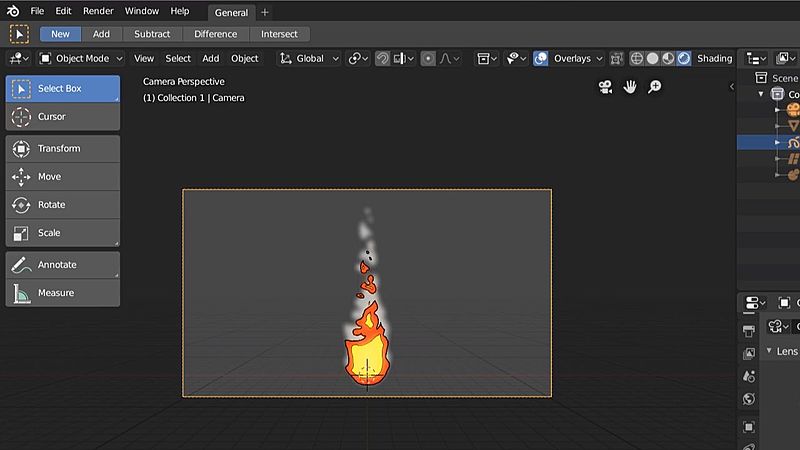The image size is (800, 450).
Task: Open Shading options popover
Action: click(x=714, y=59)
